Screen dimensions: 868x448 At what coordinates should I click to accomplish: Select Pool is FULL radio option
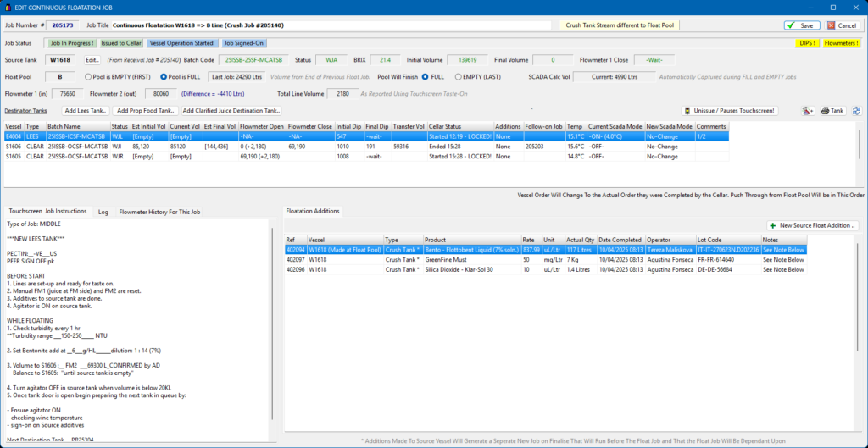pyautogui.click(x=164, y=76)
